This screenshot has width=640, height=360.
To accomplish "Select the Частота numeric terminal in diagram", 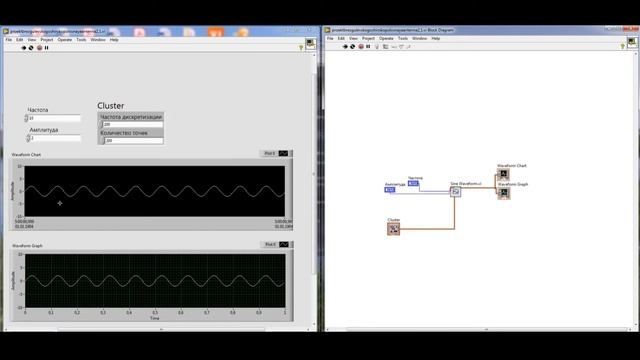I will pyautogui.click(x=413, y=183).
